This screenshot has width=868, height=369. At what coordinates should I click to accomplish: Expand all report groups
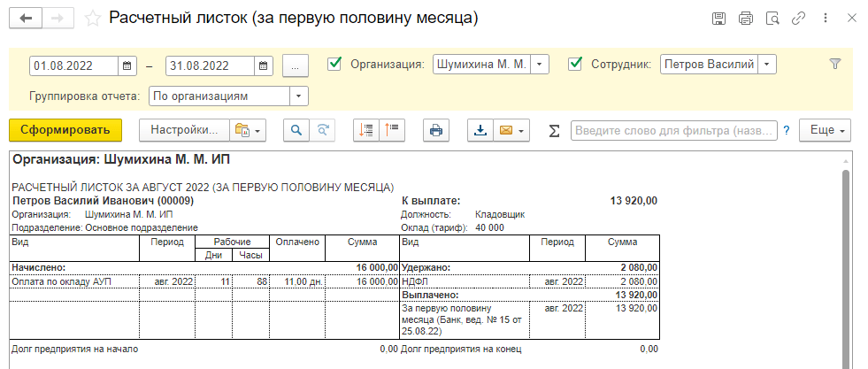tap(365, 130)
